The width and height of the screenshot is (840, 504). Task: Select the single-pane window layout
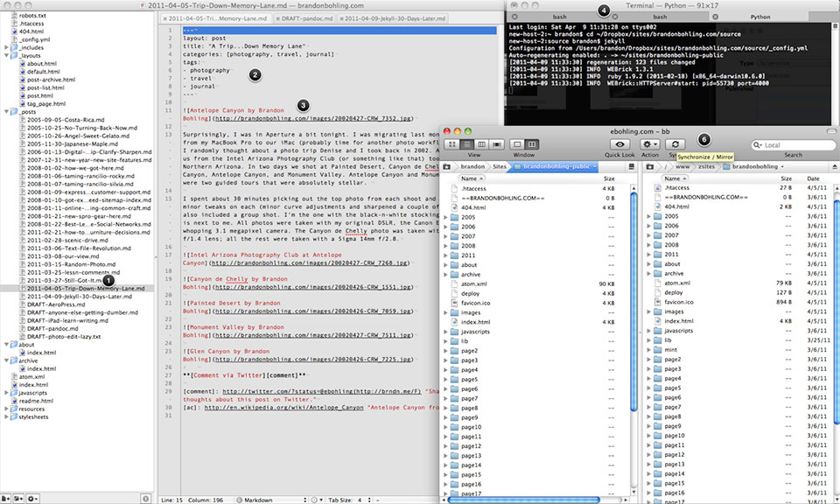(517, 143)
